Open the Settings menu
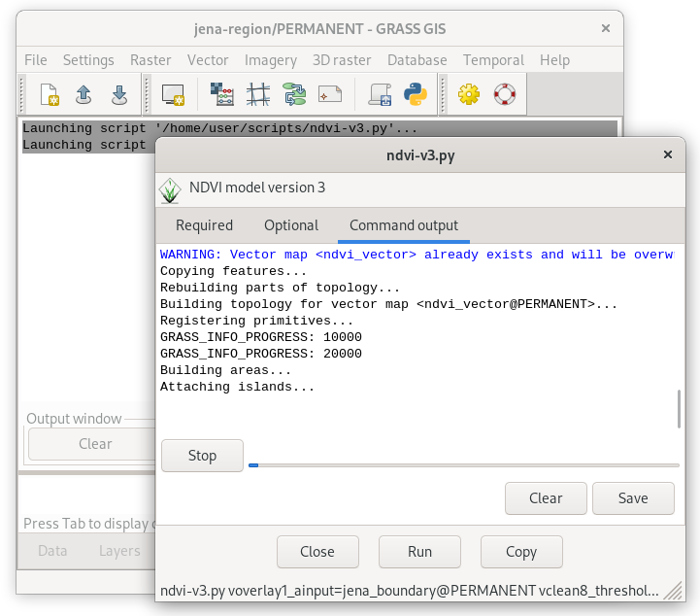 click(88, 60)
